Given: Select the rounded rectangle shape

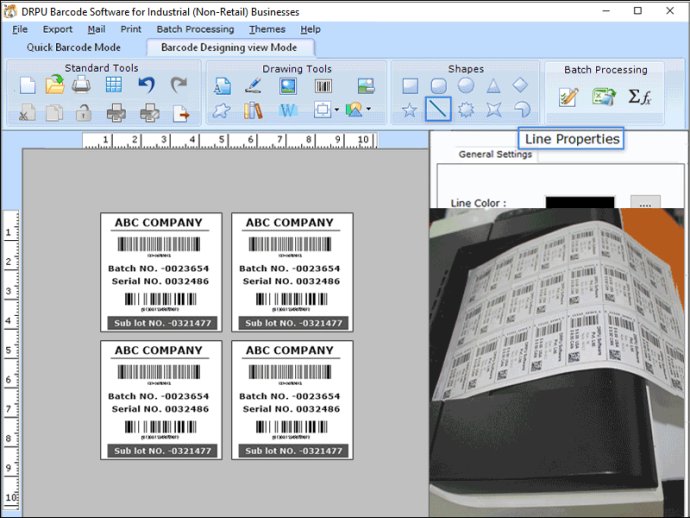Looking at the screenshot, I should (438, 86).
